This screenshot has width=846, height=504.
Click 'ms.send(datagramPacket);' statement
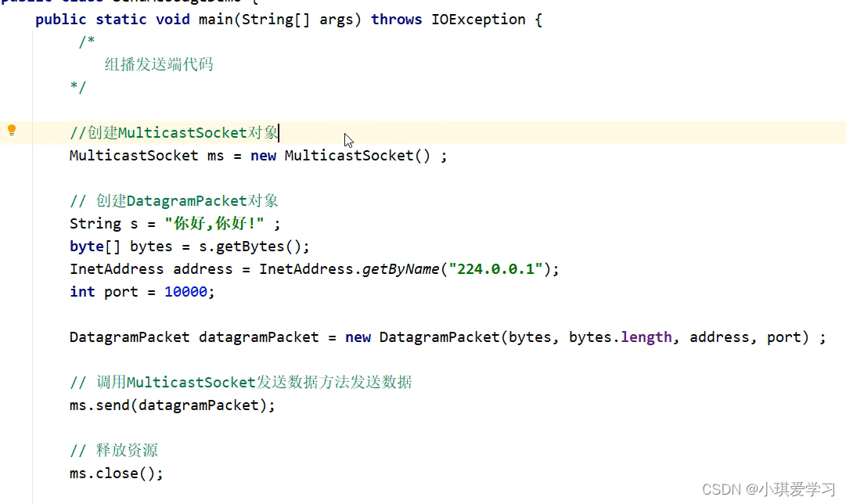(x=172, y=405)
